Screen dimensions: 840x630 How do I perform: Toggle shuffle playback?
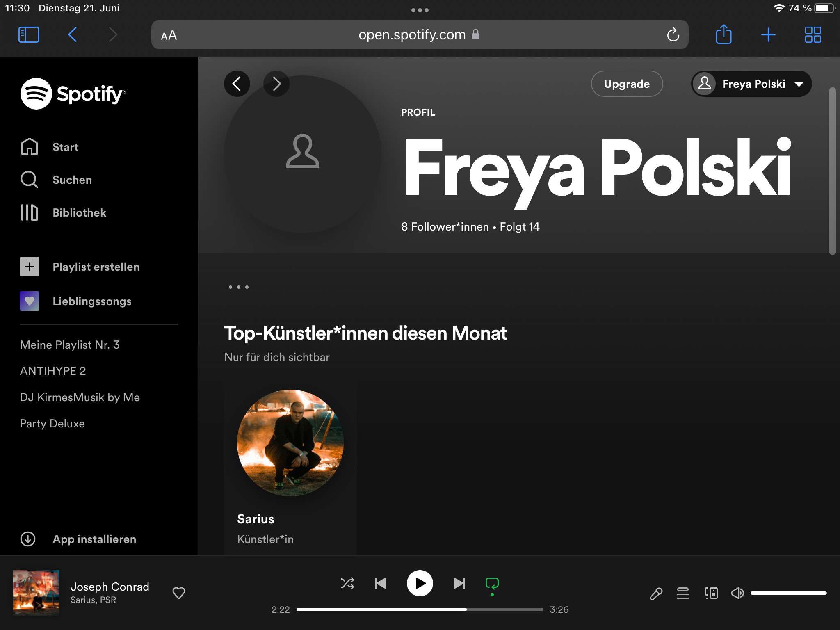click(347, 583)
